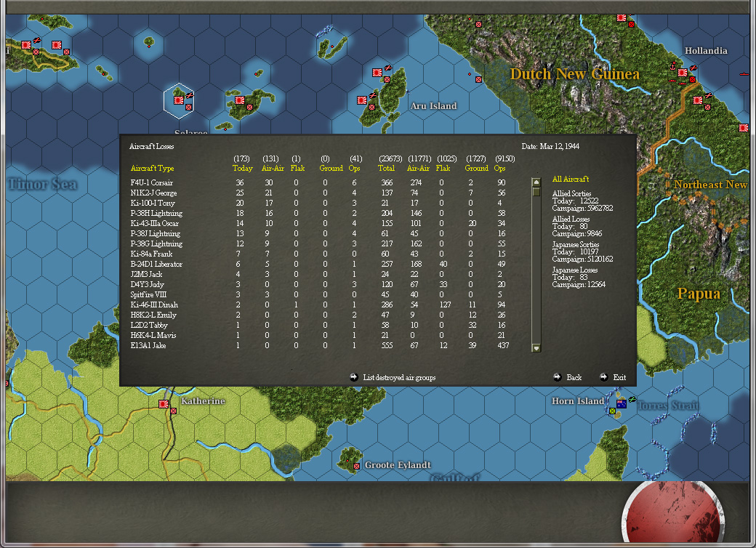Click the Aru Island map label

433,106
